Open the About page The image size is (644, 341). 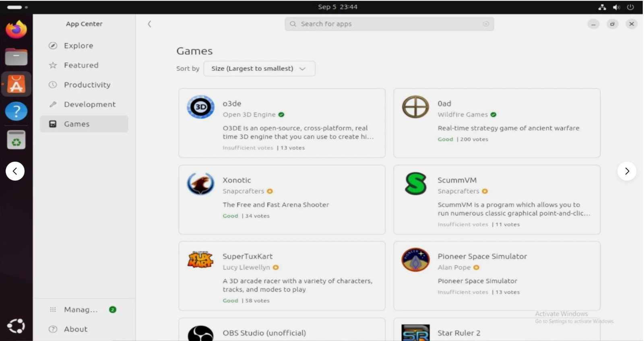coord(84,329)
